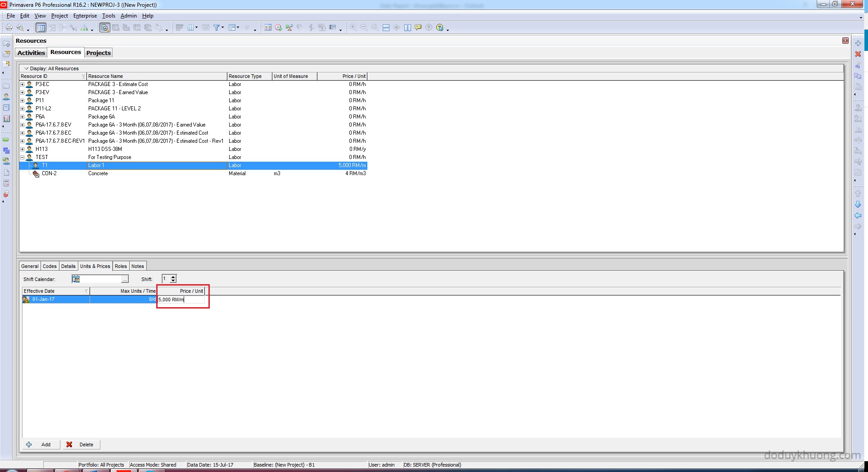Collapse the TEST resource group
This screenshot has width=868, height=472.
tap(23, 157)
